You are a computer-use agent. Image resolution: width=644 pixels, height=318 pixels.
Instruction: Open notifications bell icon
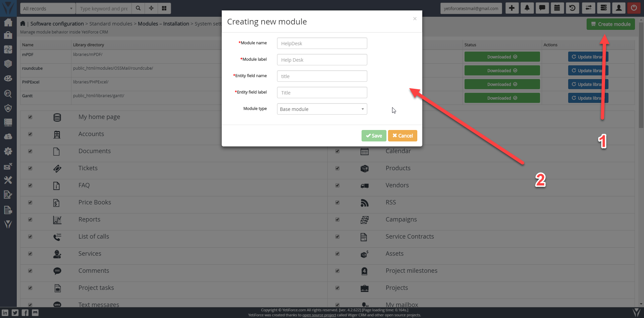click(527, 8)
